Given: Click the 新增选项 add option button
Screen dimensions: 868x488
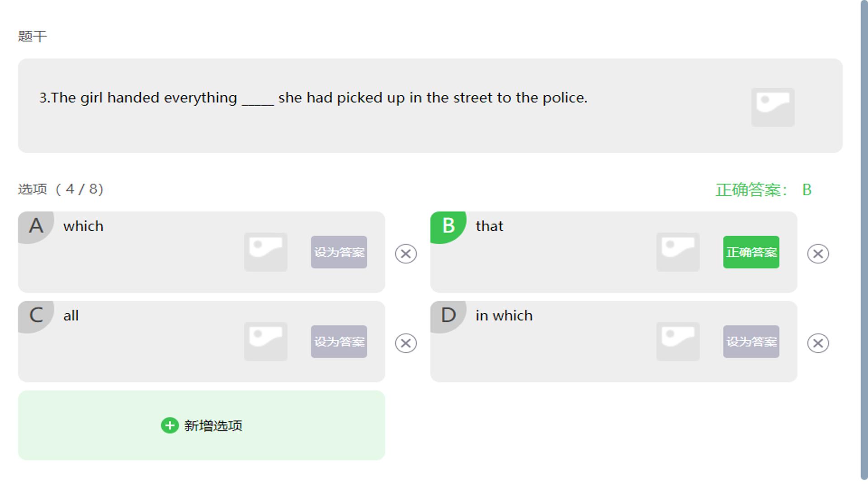Looking at the screenshot, I should click(x=202, y=426).
